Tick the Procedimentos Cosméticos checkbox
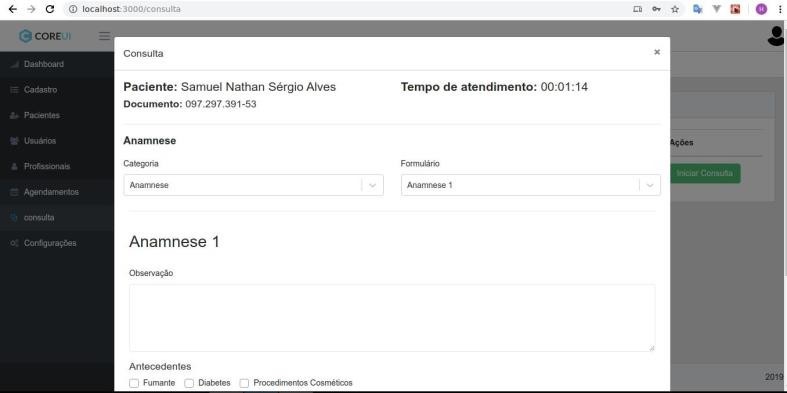Image resolution: width=787 pixels, height=393 pixels. pyautogui.click(x=244, y=383)
